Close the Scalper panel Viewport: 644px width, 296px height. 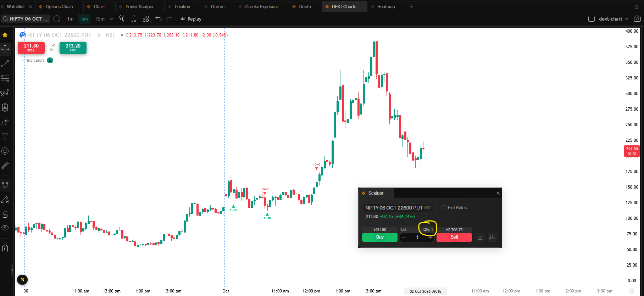click(498, 193)
